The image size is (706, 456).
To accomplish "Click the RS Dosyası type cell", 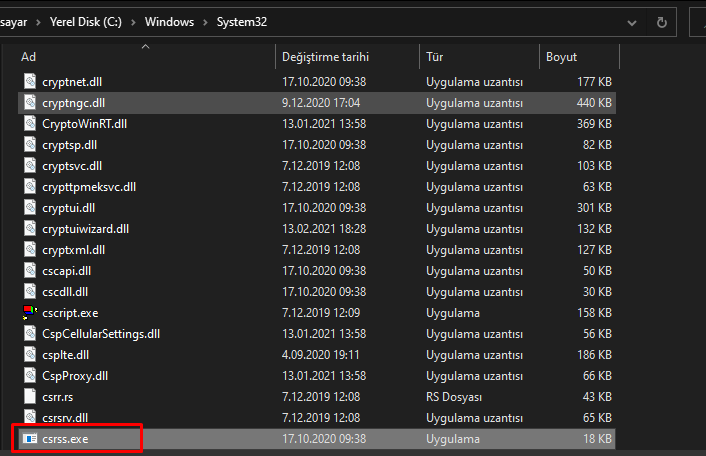I will [454, 397].
